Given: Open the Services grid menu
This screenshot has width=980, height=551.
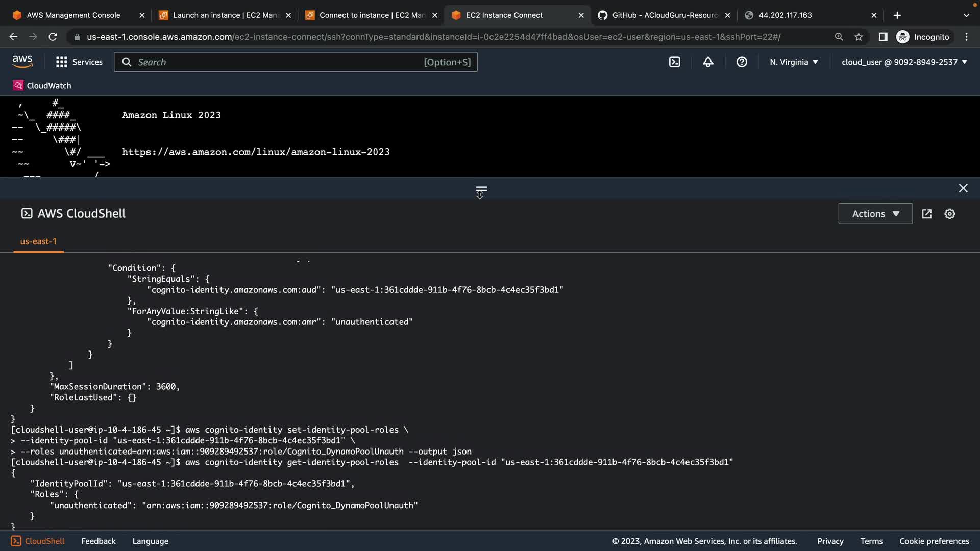Looking at the screenshot, I should 79,62.
